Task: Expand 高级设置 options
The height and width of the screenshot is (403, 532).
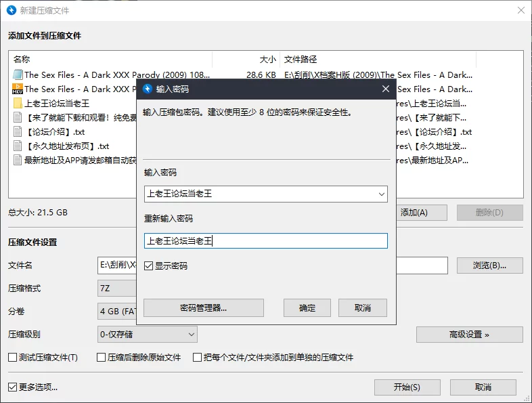Action: coord(470,335)
